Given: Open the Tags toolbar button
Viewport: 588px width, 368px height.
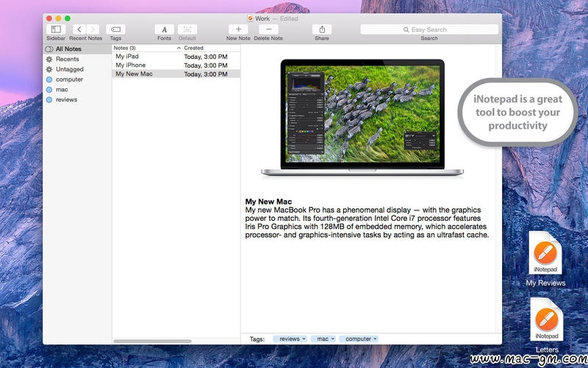Looking at the screenshot, I should pyautogui.click(x=115, y=29).
